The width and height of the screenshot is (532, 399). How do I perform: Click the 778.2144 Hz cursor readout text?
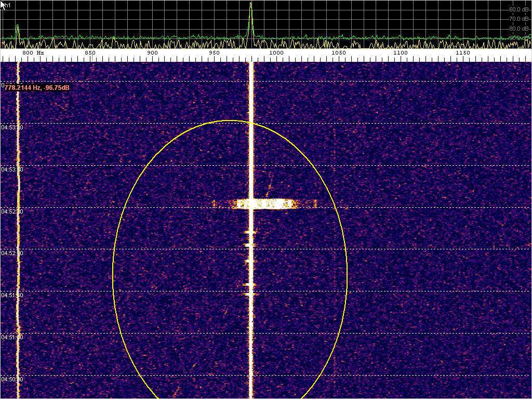(x=37, y=88)
